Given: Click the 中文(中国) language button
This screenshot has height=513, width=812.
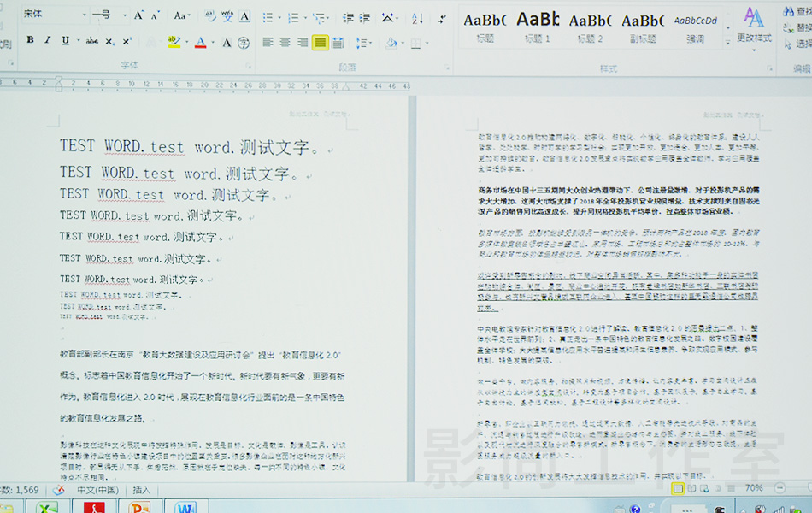Looking at the screenshot, I should (97, 490).
